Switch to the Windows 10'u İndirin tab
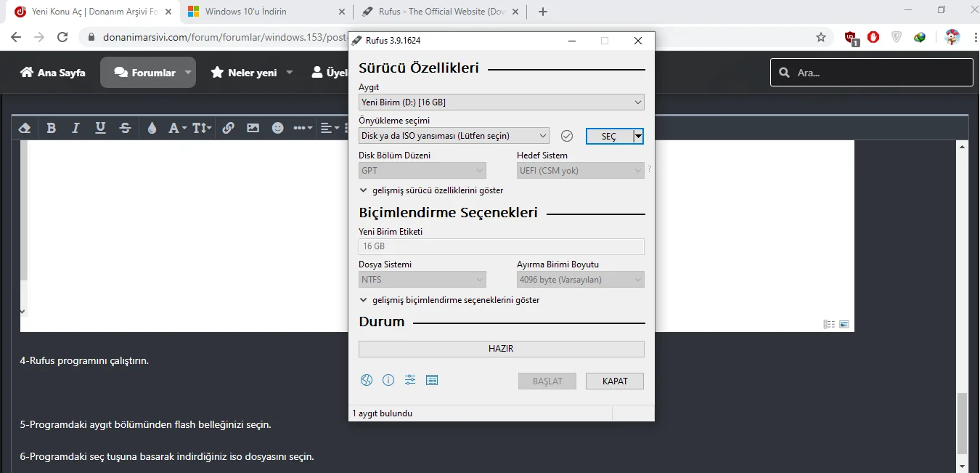This screenshot has height=473, width=980. (x=266, y=12)
